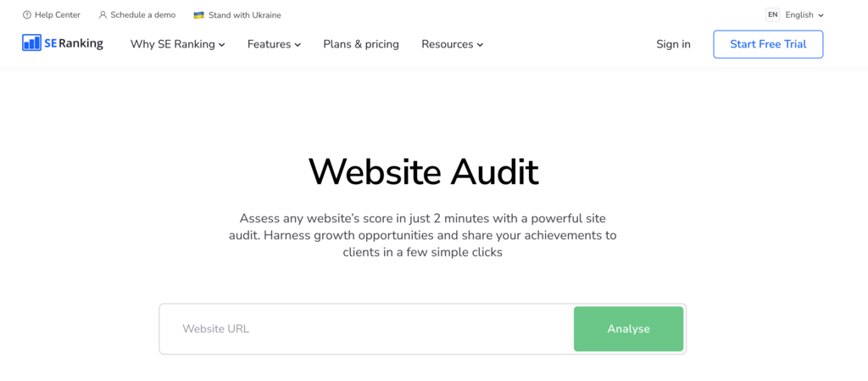The image size is (868, 381).
Task: Go to Plans & pricing
Action: click(x=361, y=44)
